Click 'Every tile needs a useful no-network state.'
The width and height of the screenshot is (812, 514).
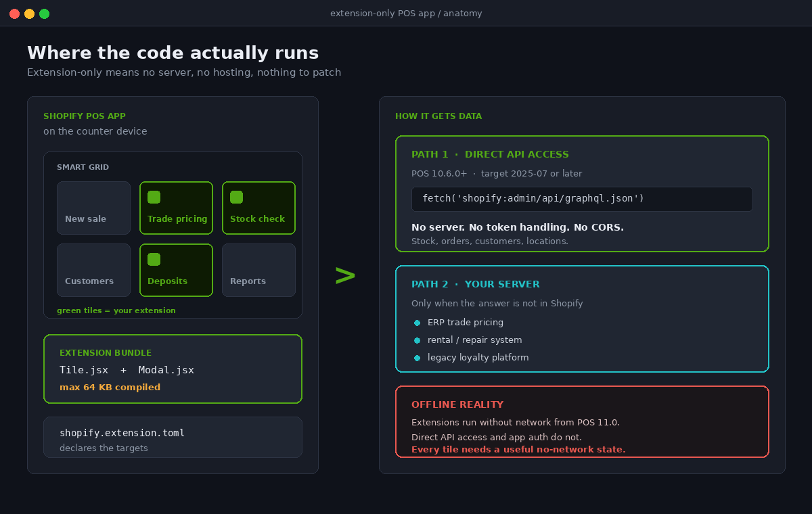pos(518,450)
